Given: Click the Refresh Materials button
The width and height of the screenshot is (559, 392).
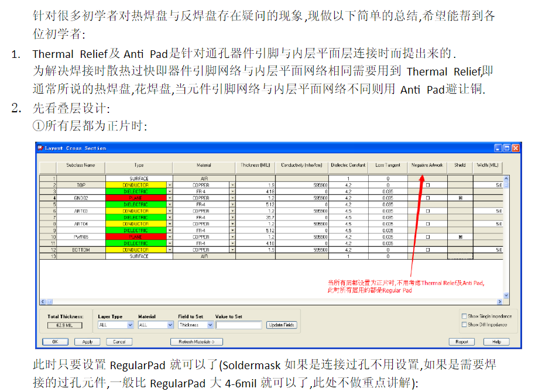Looking at the screenshot, I should coord(196,342).
